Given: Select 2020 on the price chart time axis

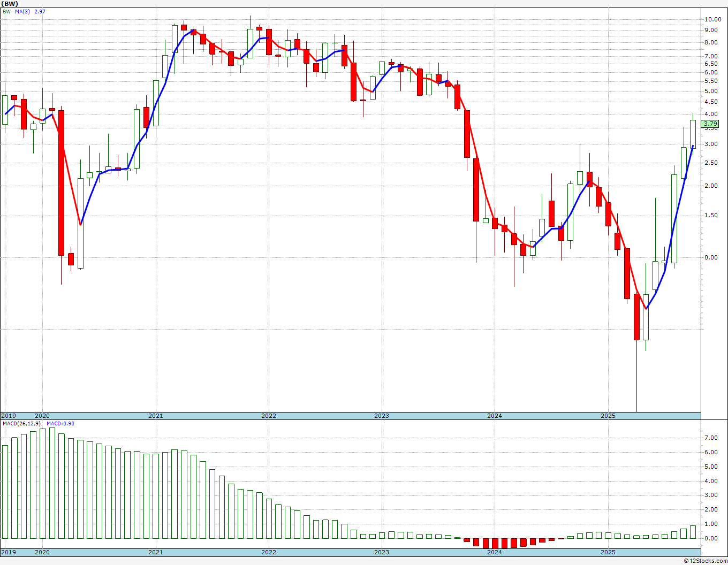Looking at the screenshot, I should [42, 416].
